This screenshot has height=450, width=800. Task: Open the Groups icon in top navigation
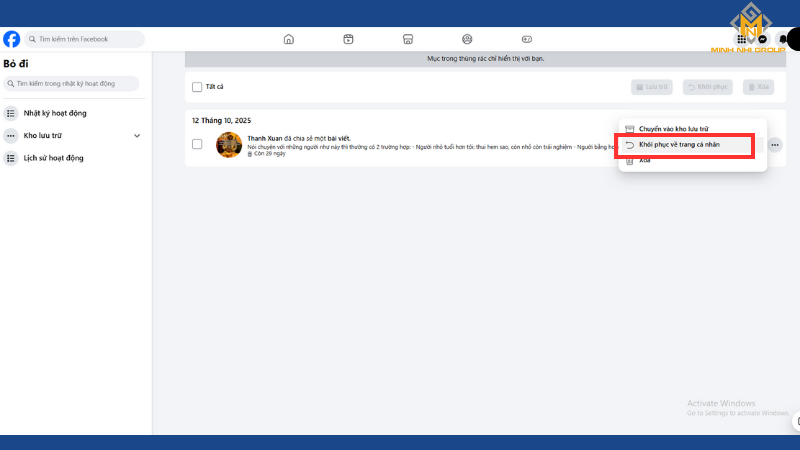click(467, 40)
